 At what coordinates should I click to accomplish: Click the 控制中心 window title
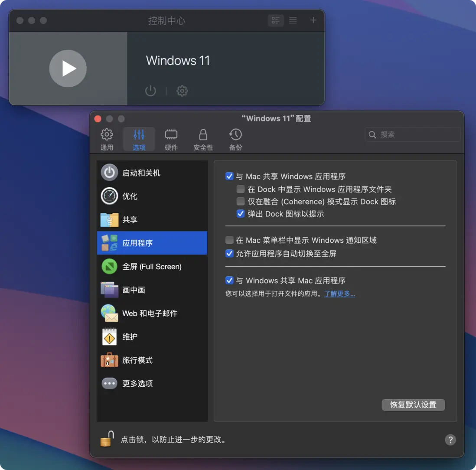point(166,20)
